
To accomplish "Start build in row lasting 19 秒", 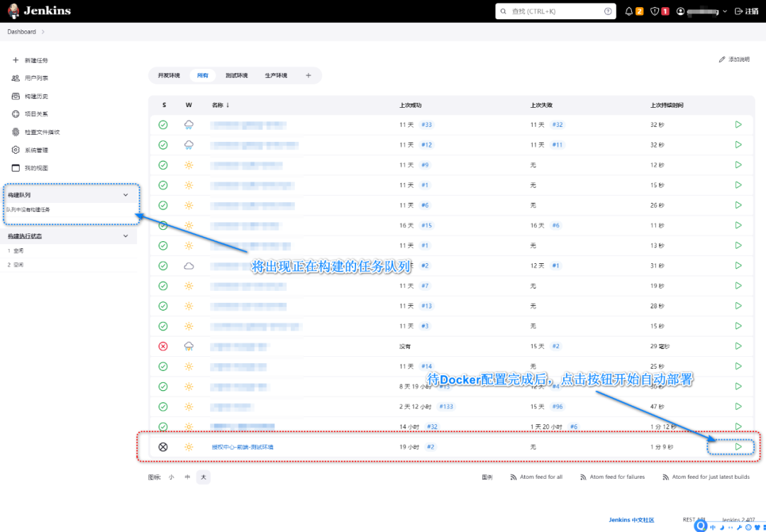I will point(738,285).
